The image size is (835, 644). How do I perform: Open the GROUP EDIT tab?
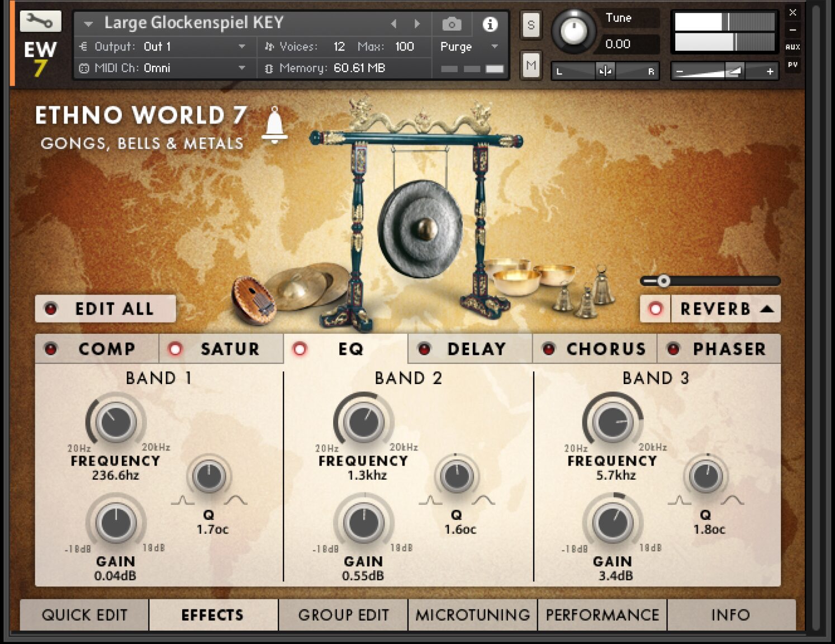click(x=343, y=615)
